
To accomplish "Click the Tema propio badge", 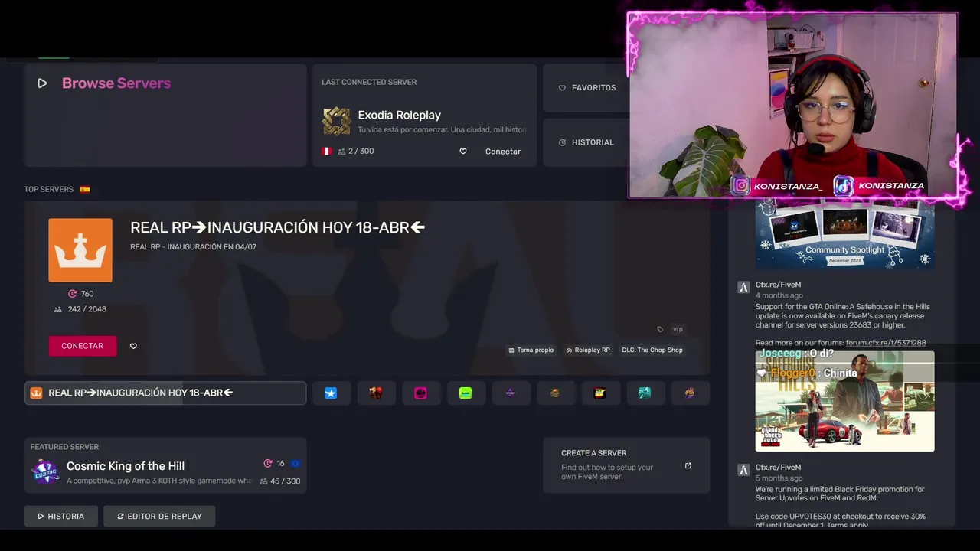I will pos(531,350).
